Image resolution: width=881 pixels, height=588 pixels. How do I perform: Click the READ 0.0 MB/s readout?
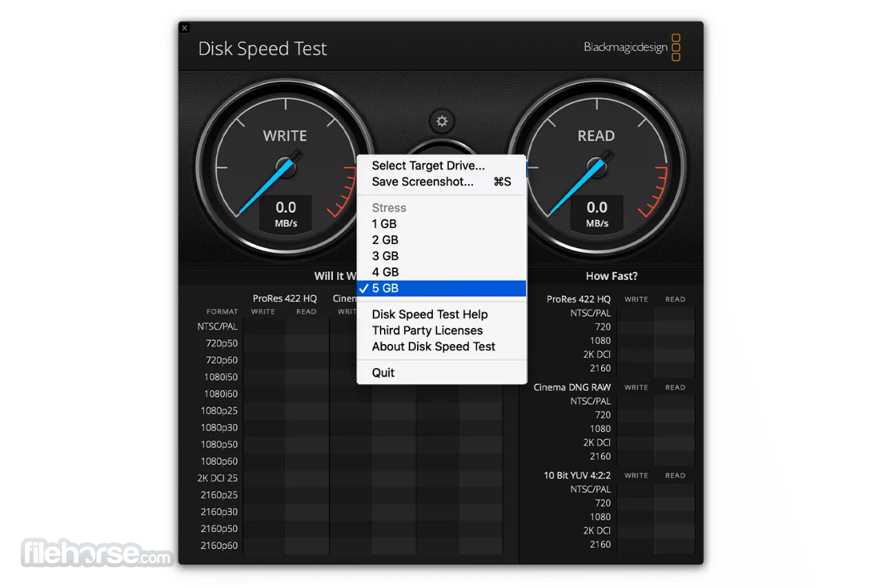point(597,214)
